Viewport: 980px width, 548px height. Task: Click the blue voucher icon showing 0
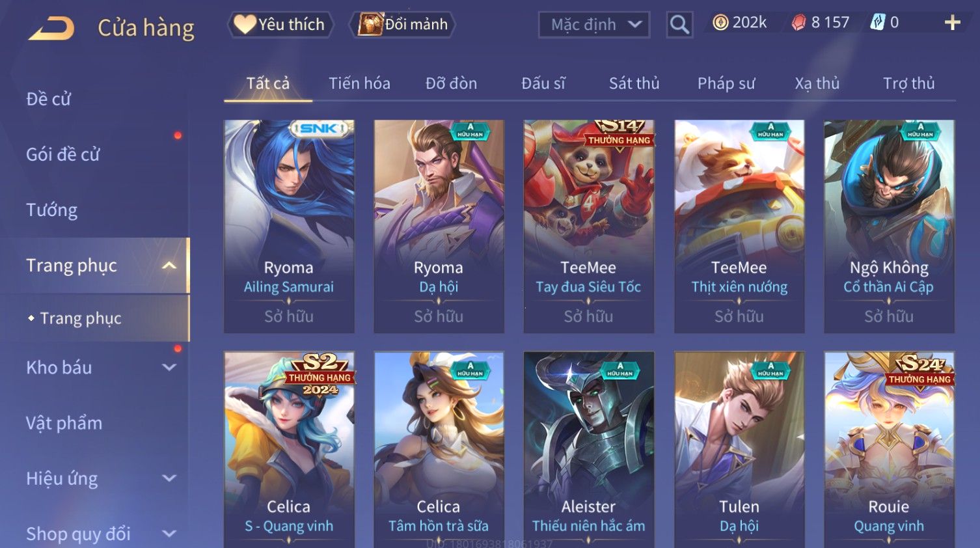pyautogui.click(x=878, y=23)
